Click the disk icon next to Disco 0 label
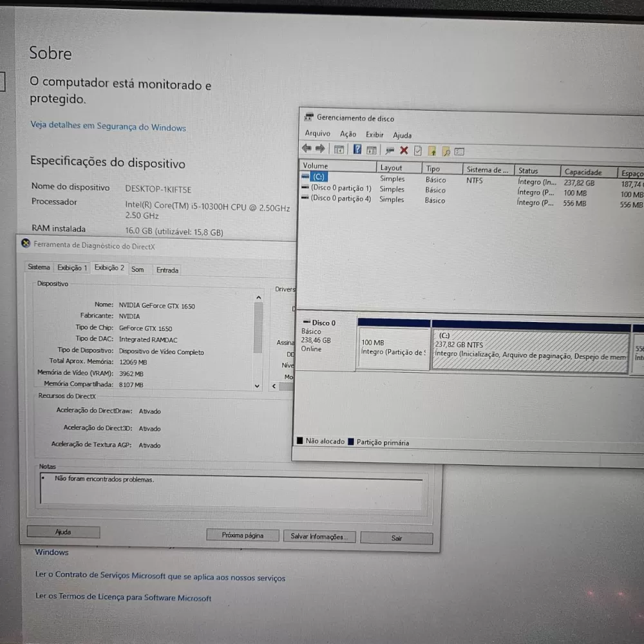This screenshot has width=644, height=644. (x=307, y=321)
